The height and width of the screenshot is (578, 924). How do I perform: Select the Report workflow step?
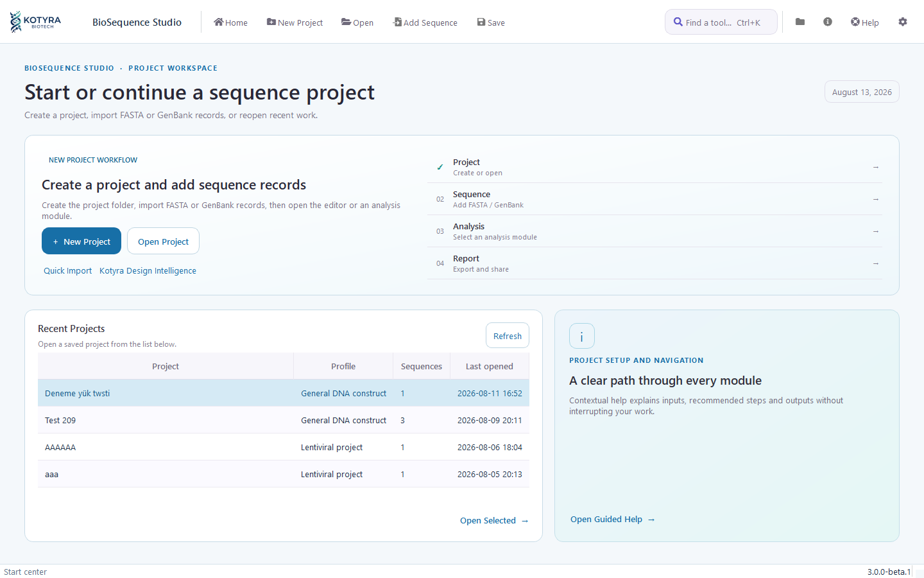pos(654,263)
